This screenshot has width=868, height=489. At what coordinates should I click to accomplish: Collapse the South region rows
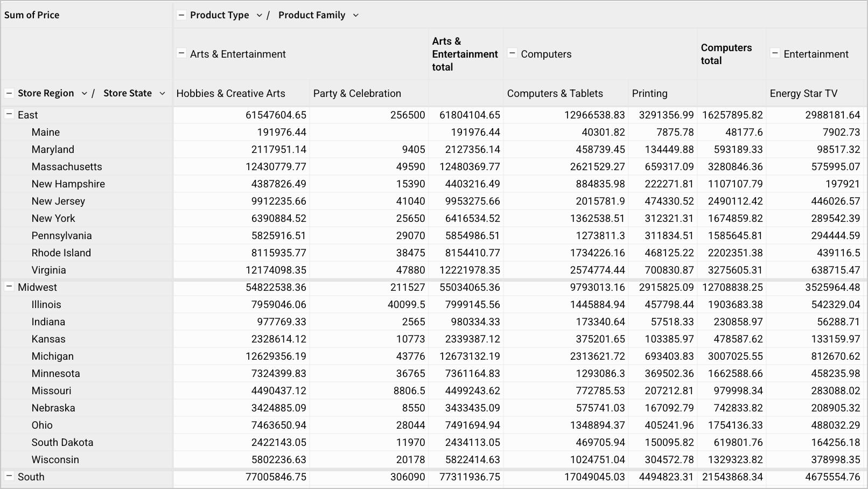click(x=9, y=477)
